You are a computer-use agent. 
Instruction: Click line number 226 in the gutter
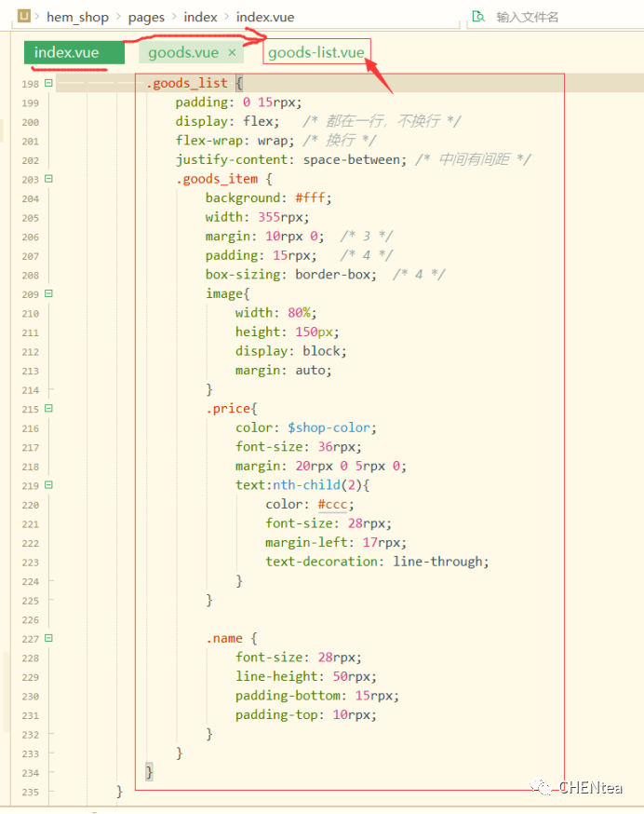pyautogui.click(x=30, y=619)
